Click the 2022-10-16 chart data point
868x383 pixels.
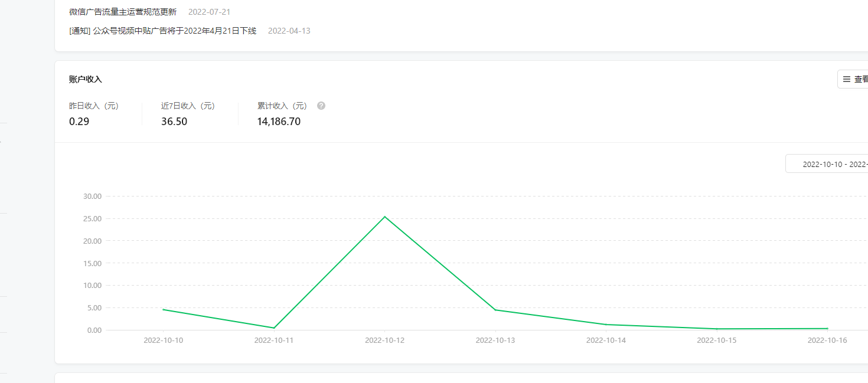click(827, 328)
